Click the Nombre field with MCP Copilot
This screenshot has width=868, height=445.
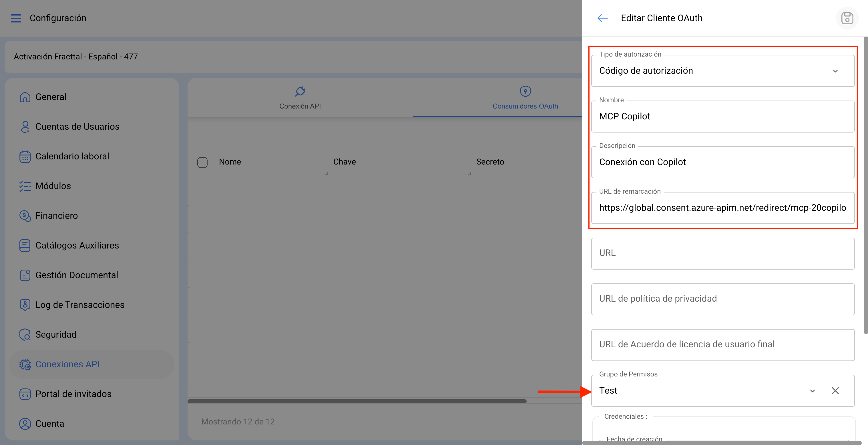click(x=722, y=117)
